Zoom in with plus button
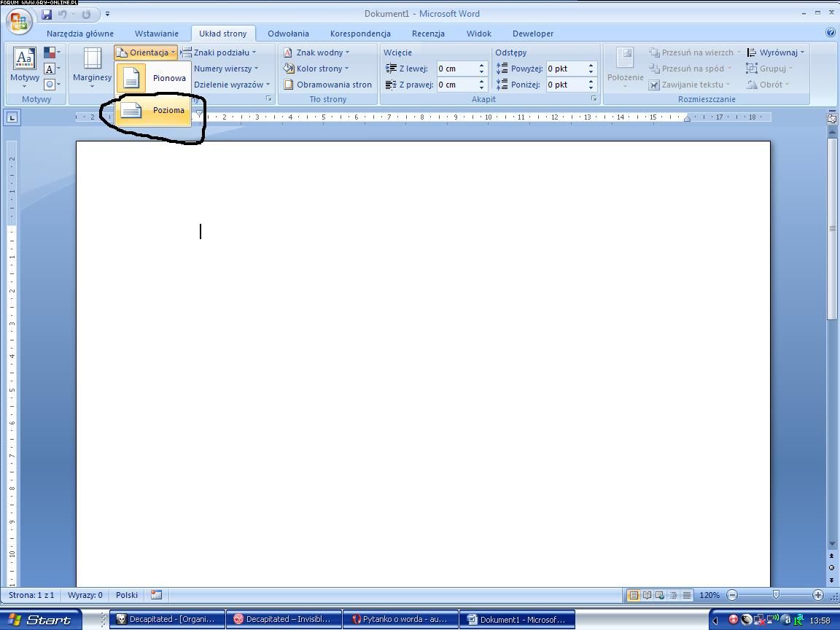The image size is (840, 630). [x=818, y=595]
